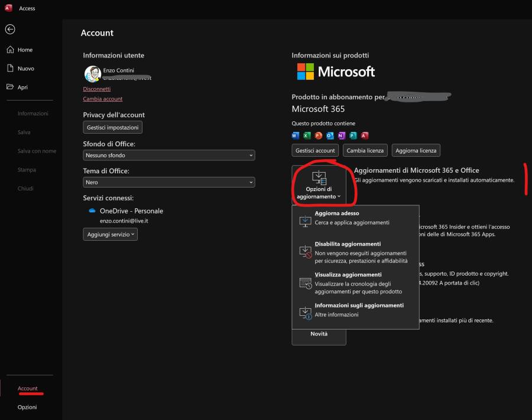The height and width of the screenshot is (420, 532).
Task: Click the back arrow icon
Action: click(10, 29)
